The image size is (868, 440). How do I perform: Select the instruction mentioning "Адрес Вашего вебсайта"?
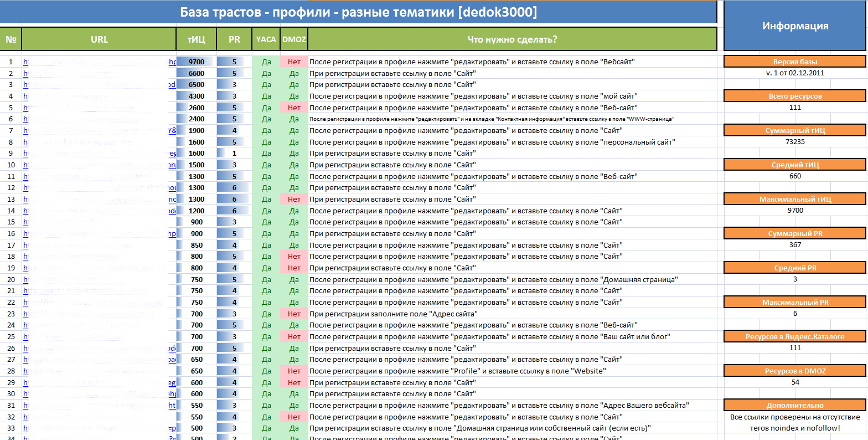(499, 406)
